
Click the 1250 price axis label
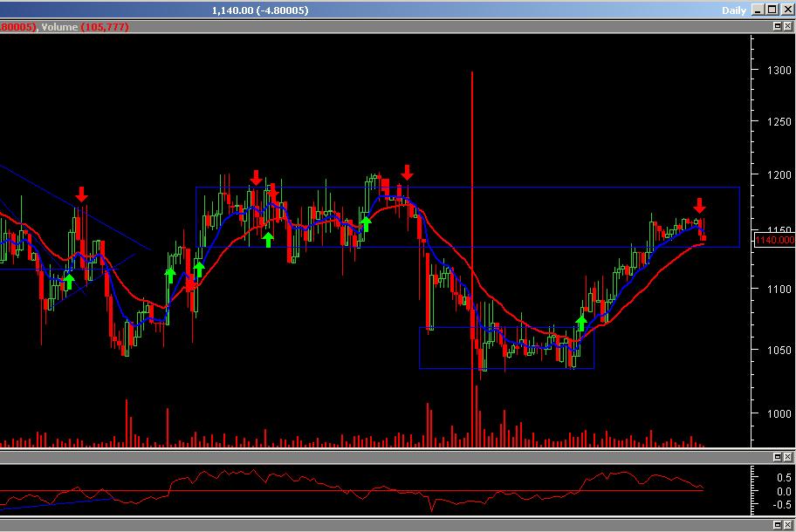pos(779,122)
